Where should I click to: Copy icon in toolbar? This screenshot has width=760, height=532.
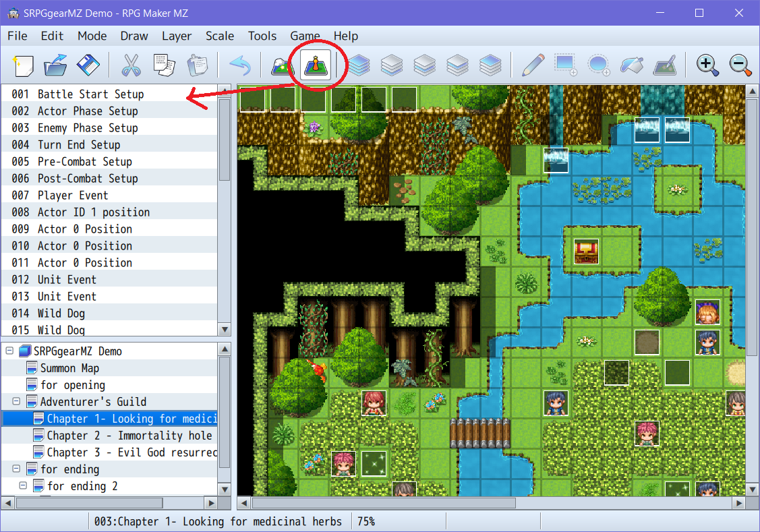click(x=164, y=65)
